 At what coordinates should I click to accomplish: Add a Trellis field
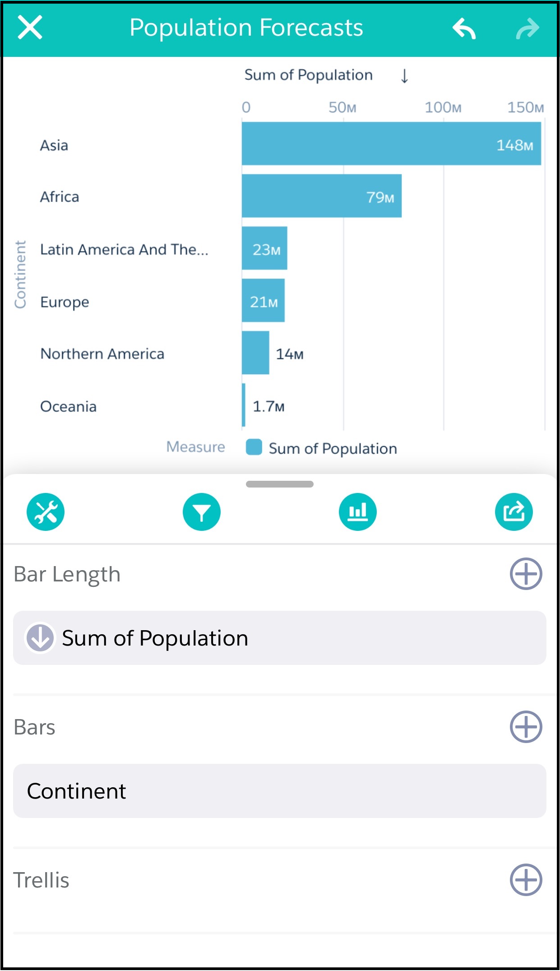[x=526, y=880]
